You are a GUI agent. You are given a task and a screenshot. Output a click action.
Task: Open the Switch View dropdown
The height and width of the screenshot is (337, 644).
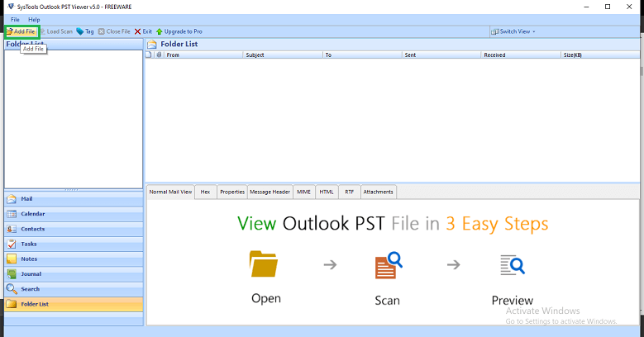click(x=513, y=31)
